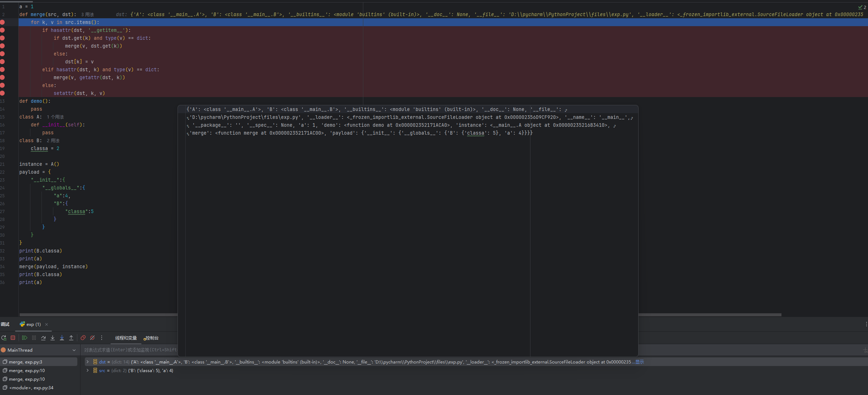Open View Breakpoints dialog
Viewport: 868px width, 395px height.
coord(83,338)
